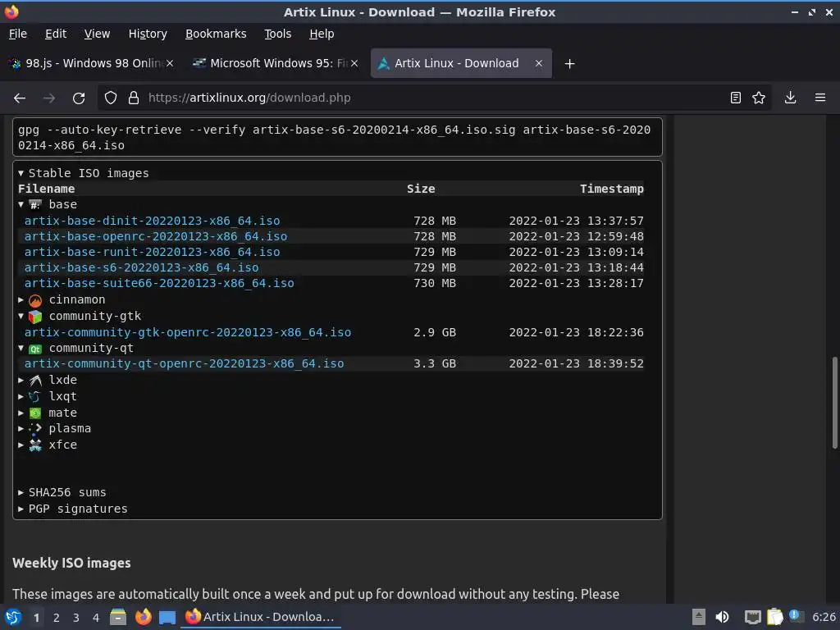
Task: Click the network monitor tray icon
Action: click(753, 618)
